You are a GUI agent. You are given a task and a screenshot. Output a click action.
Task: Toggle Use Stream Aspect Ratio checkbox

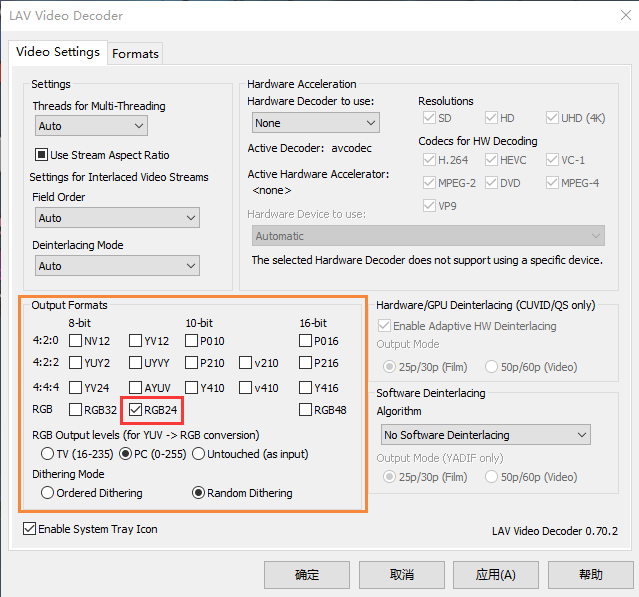coord(42,155)
